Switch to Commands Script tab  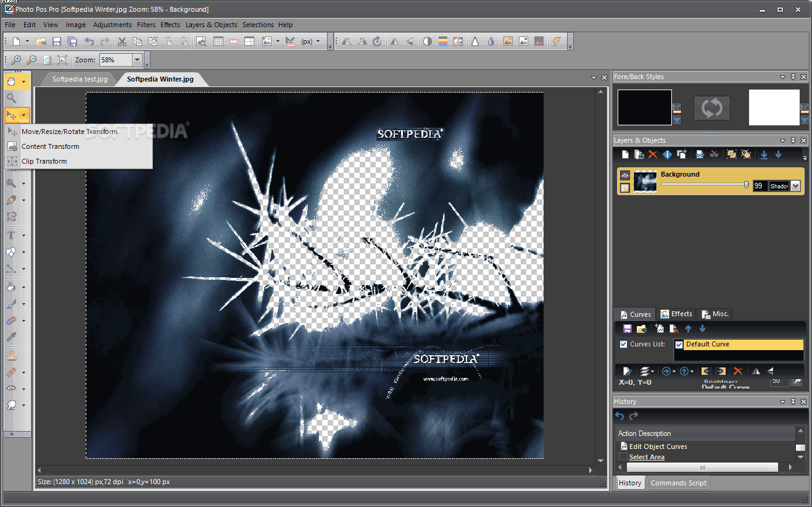[x=679, y=483]
